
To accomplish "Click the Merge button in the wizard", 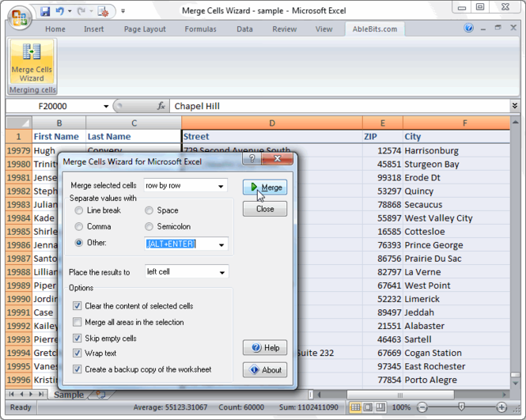I will point(265,187).
